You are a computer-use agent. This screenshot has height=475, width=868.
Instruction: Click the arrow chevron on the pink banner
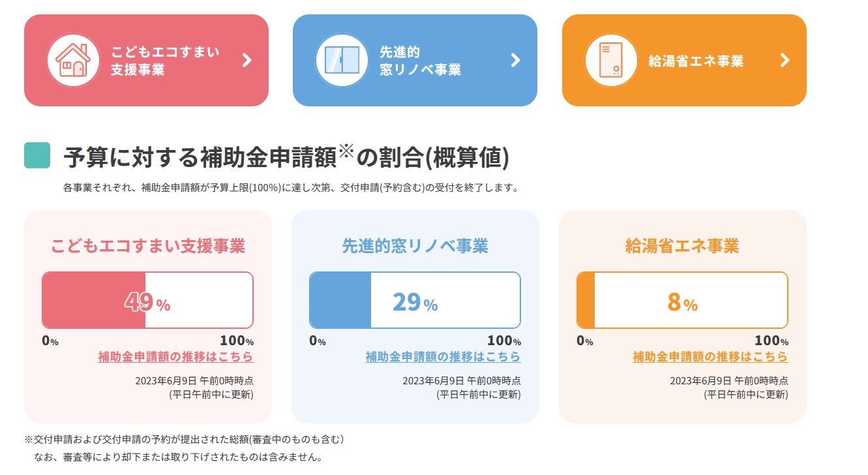(x=247, y=61)
